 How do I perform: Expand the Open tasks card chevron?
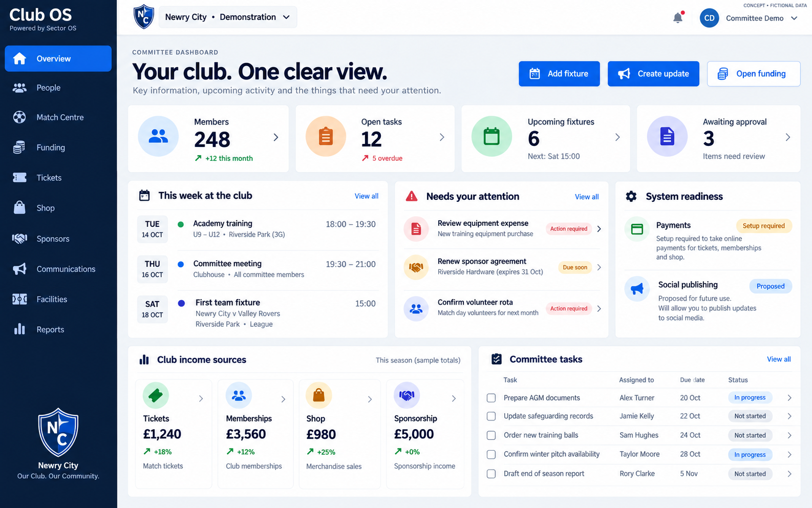pyautogui.click(x=442, y=137)
